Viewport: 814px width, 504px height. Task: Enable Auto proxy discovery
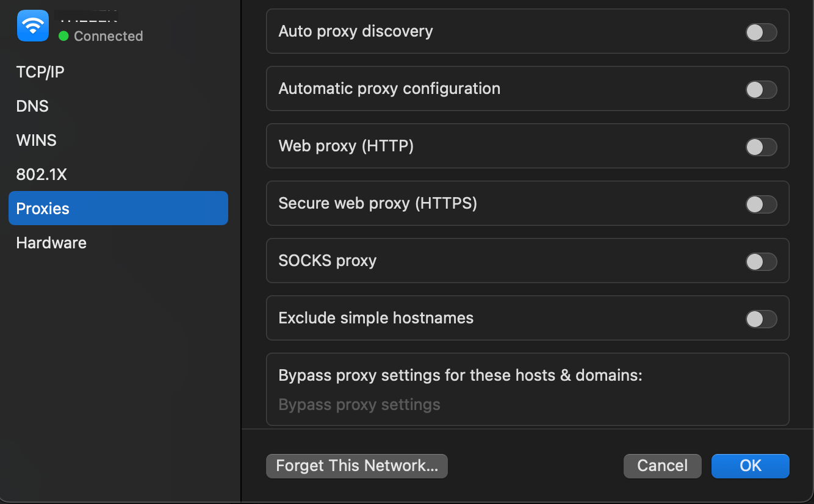[761, 32]
